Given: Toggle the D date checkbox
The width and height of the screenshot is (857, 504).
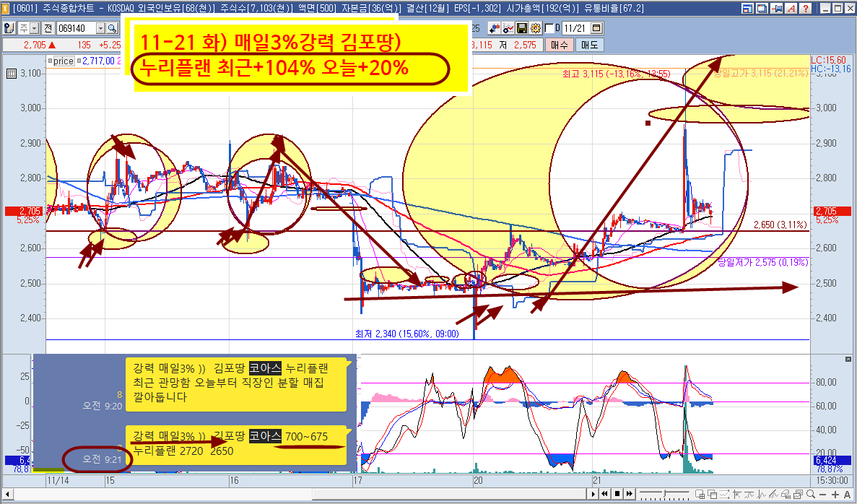Looking at the screenshot, I should click(x=549, y=28).
